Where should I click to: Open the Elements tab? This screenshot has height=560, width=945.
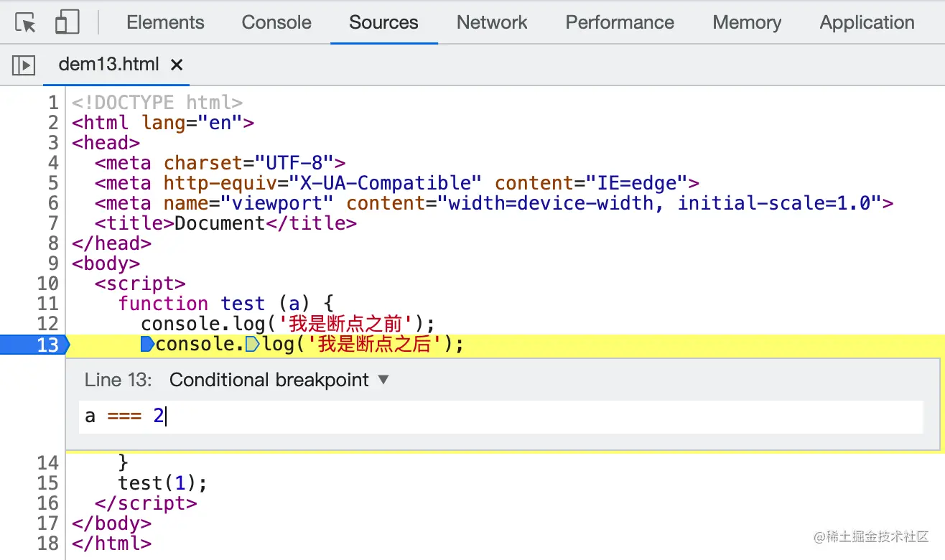pos(165,22)
